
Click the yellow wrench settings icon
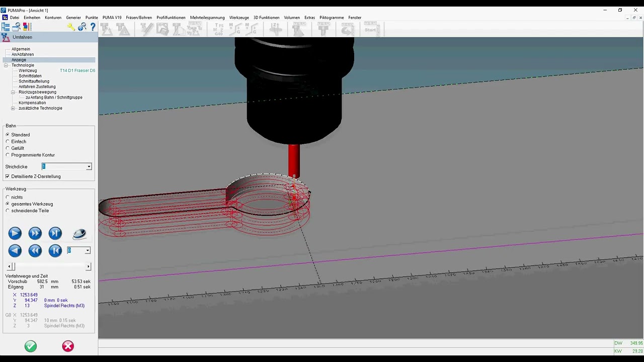pos(71,27)
